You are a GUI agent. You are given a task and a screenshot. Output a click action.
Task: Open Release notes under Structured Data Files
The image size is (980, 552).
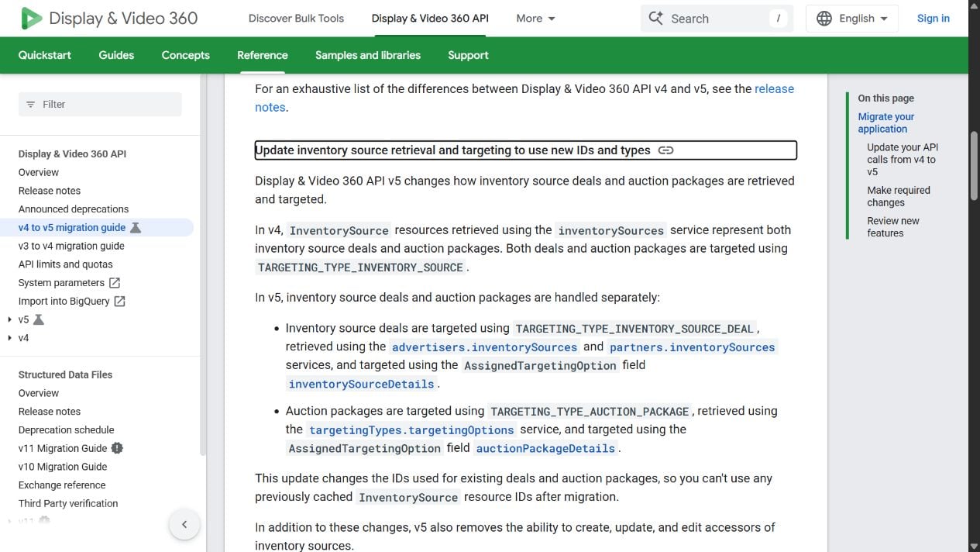tap(50, 412)
